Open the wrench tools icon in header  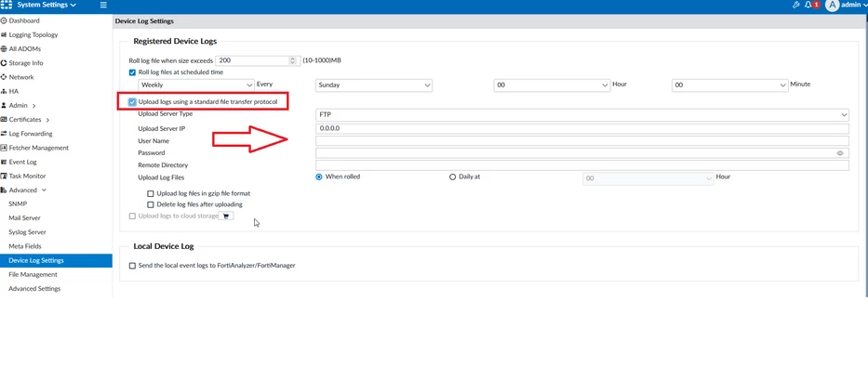click(796, 5)
